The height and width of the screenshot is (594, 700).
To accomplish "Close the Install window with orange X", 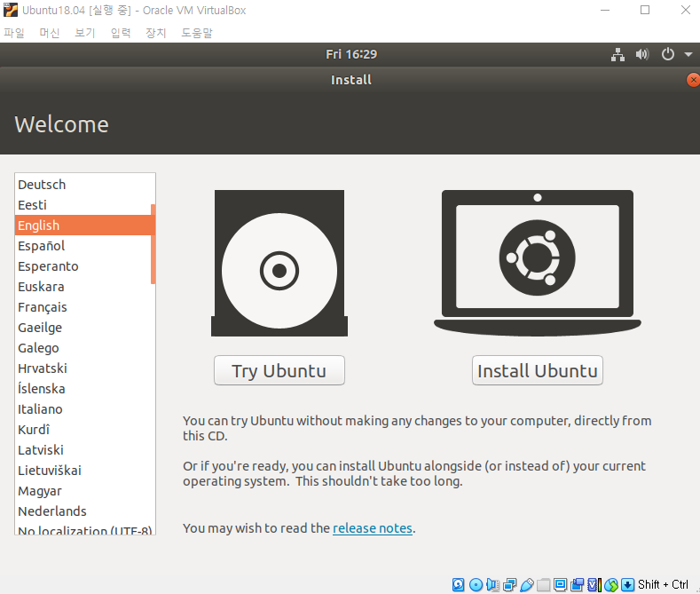I will [693, 80].
